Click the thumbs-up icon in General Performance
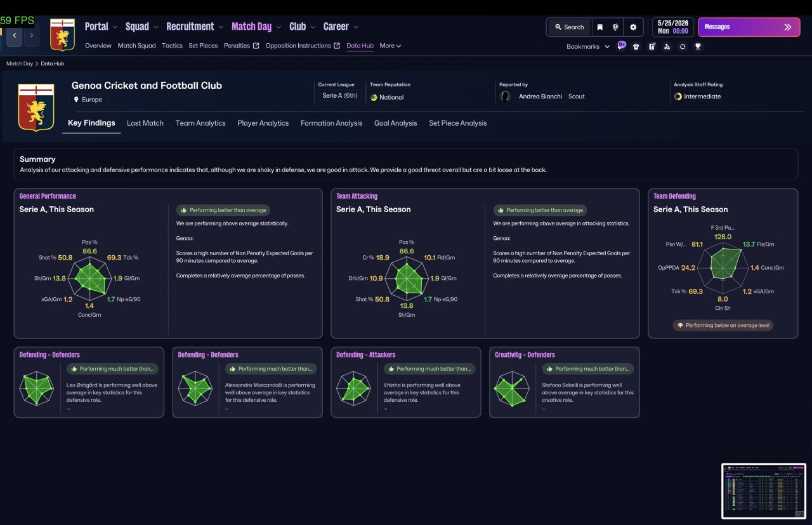Viewport: 812px width, 525px height. tap(183, 210)
